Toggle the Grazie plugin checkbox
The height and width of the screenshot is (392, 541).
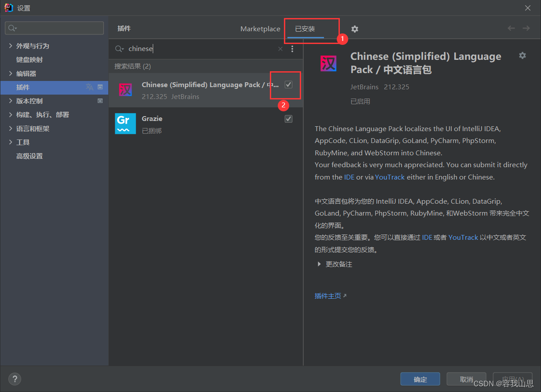[289, 119]
